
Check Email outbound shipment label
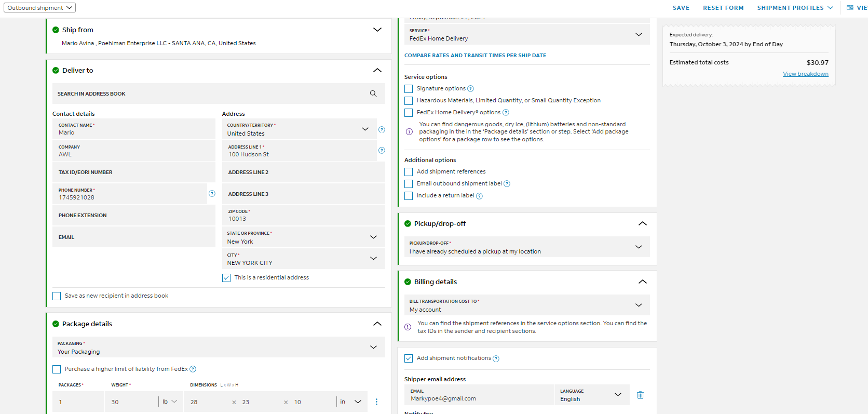[409, 184]
